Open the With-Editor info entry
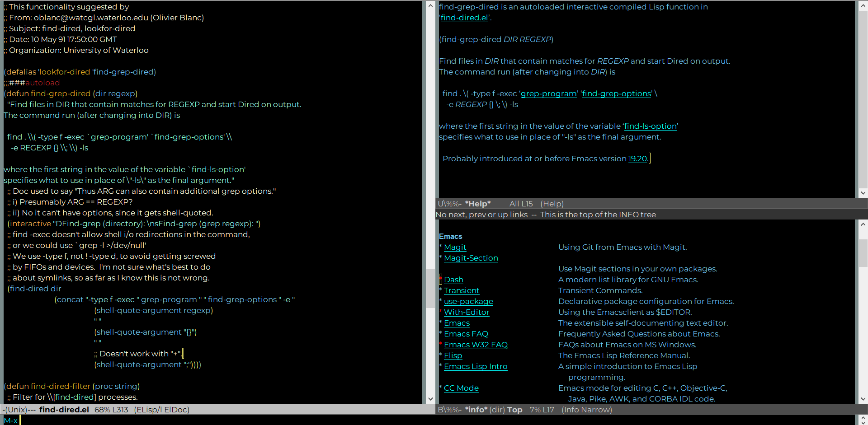This screenshot has width=868, height=425. [x=467, y=312]
